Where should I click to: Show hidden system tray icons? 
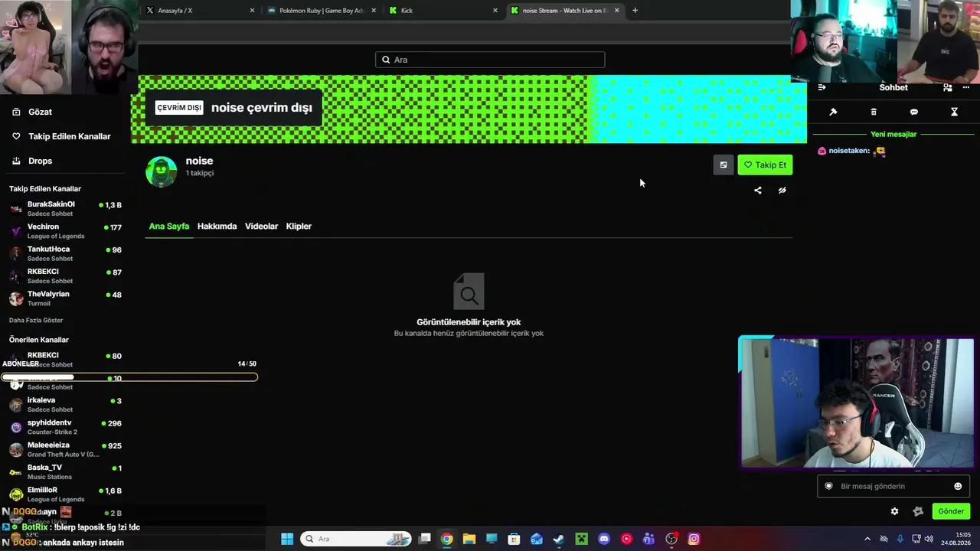pos(867,539)
